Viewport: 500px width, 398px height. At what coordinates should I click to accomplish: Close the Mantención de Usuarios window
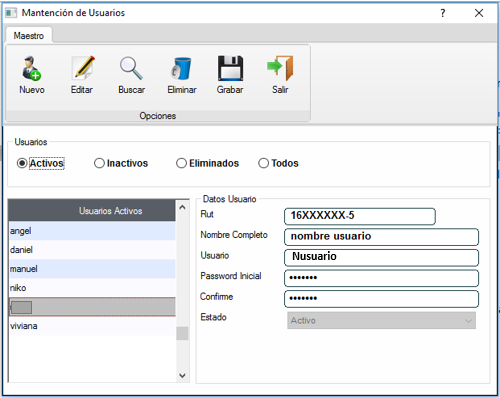(479, 13)
